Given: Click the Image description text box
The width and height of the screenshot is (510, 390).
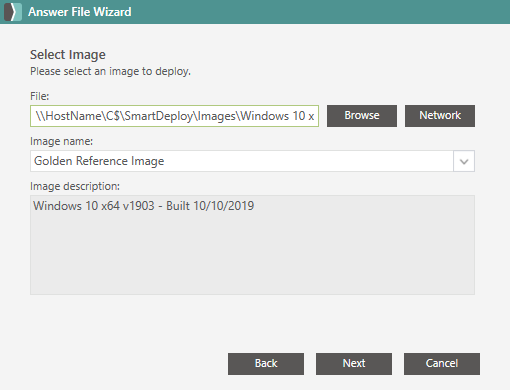Looking at the screenshot, I should tap(252, 245).
